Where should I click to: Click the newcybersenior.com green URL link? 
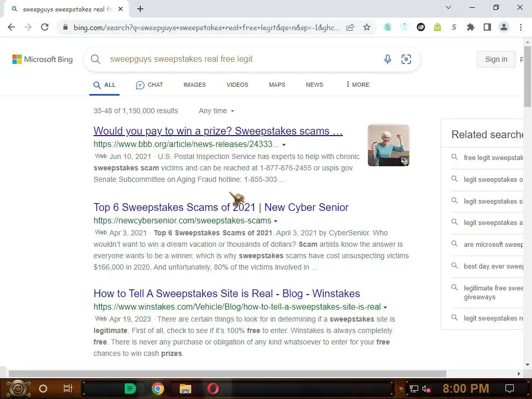(182, 220)
